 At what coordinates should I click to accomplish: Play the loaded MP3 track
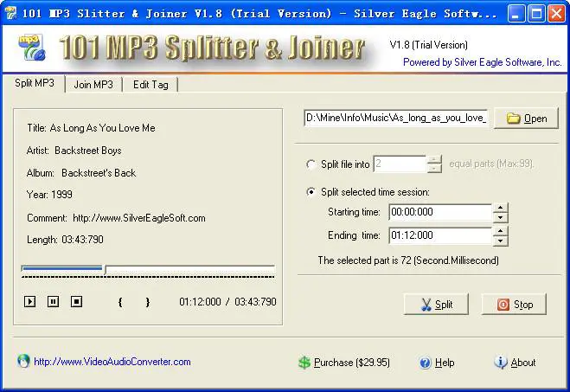(x=29, y=301)
